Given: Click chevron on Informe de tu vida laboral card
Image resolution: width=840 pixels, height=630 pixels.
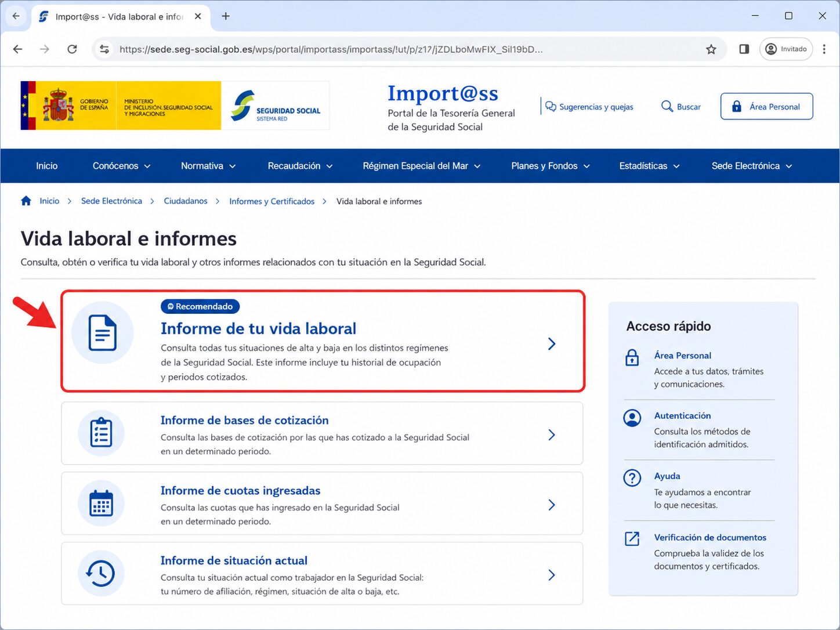Looking at the screenshot, I should (552, 344).
